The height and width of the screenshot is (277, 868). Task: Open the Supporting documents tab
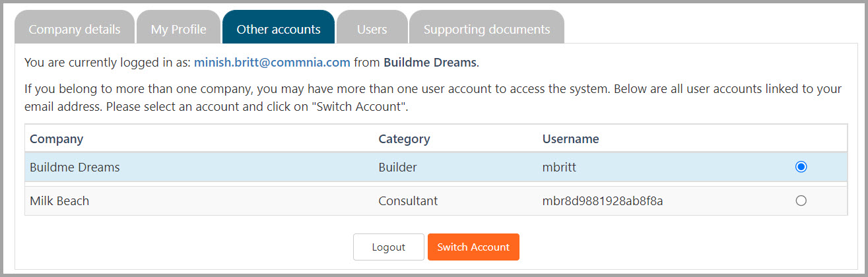[x=486, y=29]
